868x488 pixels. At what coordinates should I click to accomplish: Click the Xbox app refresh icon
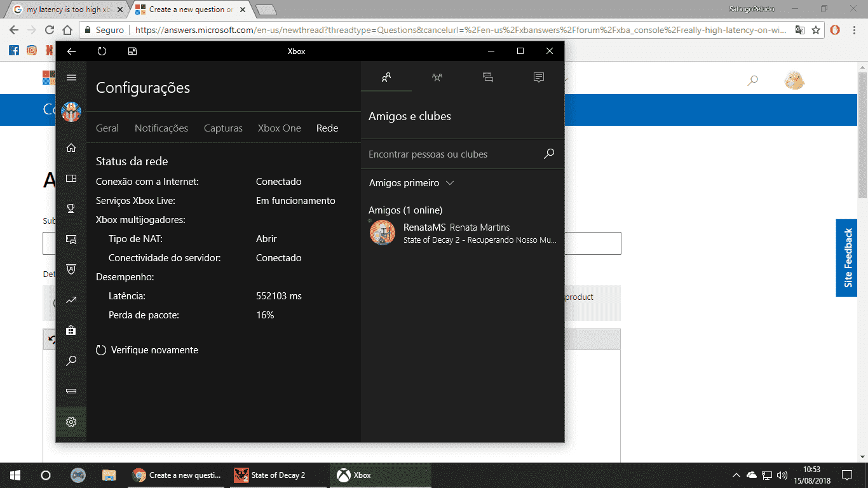coord(102,51)
